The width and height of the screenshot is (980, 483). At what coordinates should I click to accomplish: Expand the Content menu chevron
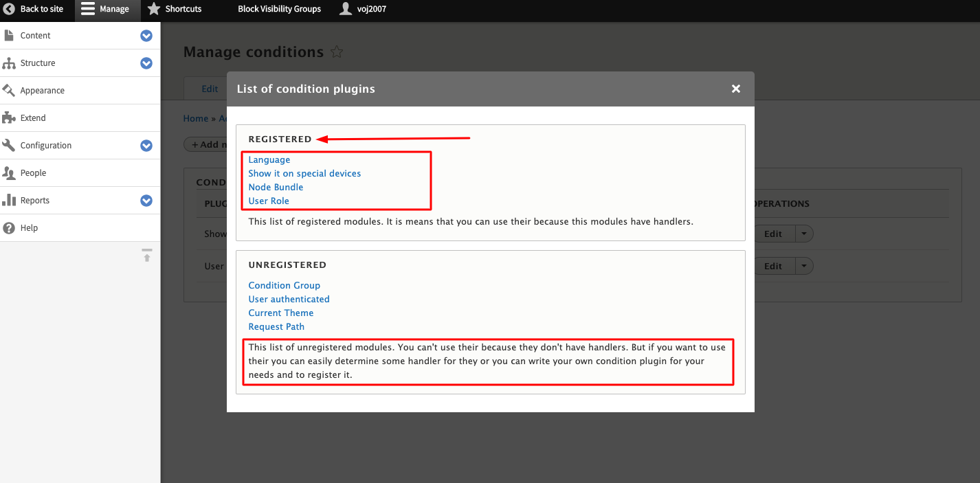[x=146, y=36]
